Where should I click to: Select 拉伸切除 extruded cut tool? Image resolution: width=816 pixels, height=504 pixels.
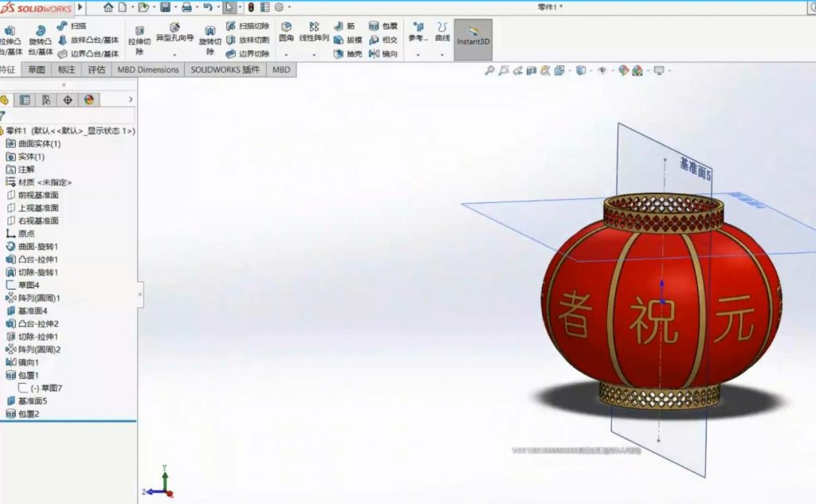pos(139,41)
